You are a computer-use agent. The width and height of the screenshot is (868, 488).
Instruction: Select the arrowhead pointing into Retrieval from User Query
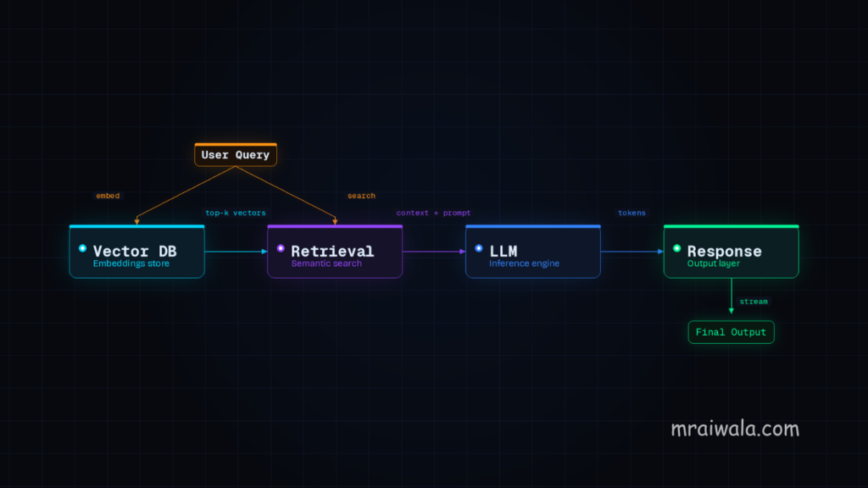point(335,222)
